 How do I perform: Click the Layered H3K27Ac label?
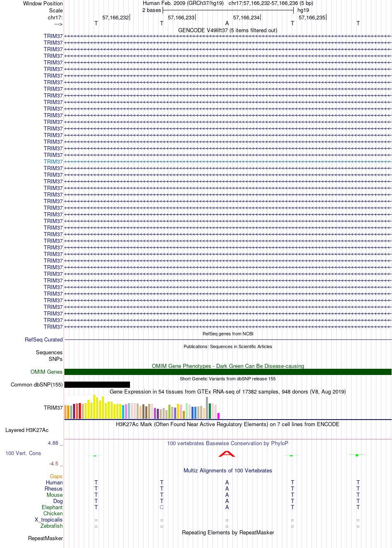tap(27, 430)
